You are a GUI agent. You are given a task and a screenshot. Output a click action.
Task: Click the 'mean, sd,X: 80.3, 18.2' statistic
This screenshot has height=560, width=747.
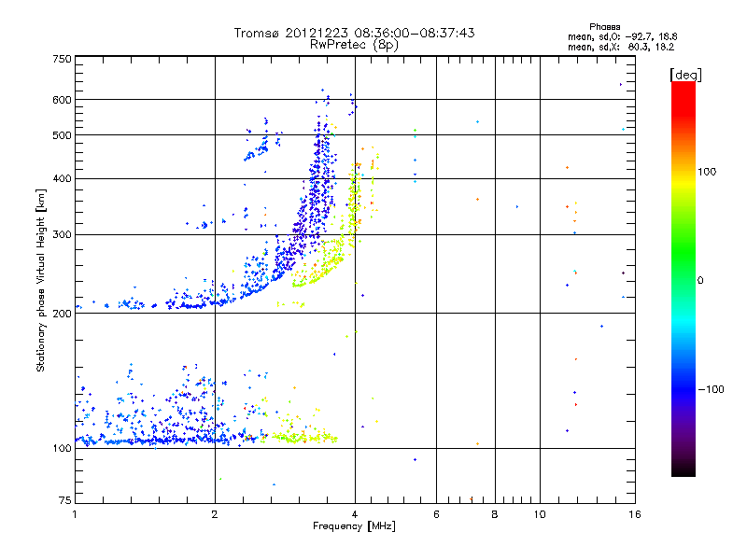tap(621, 47)
